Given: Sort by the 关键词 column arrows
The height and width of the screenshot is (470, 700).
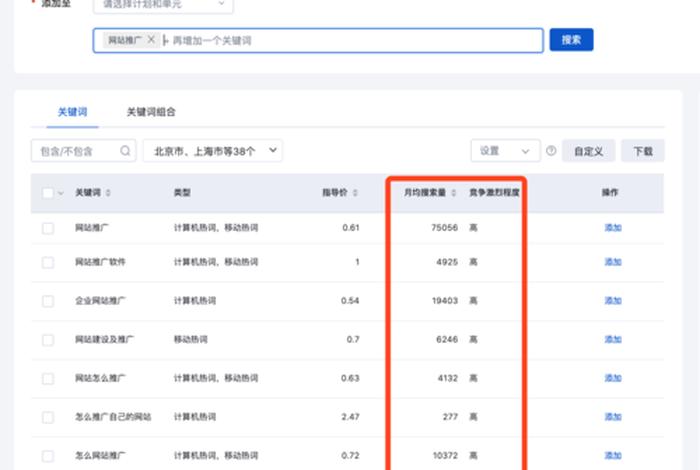Looking at the screenshot, I should pyautogui.click(x=108, y=193).
